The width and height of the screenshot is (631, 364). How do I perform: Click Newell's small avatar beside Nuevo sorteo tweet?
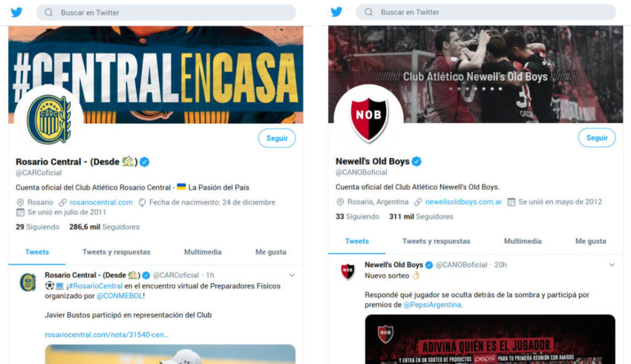point(348,271)
